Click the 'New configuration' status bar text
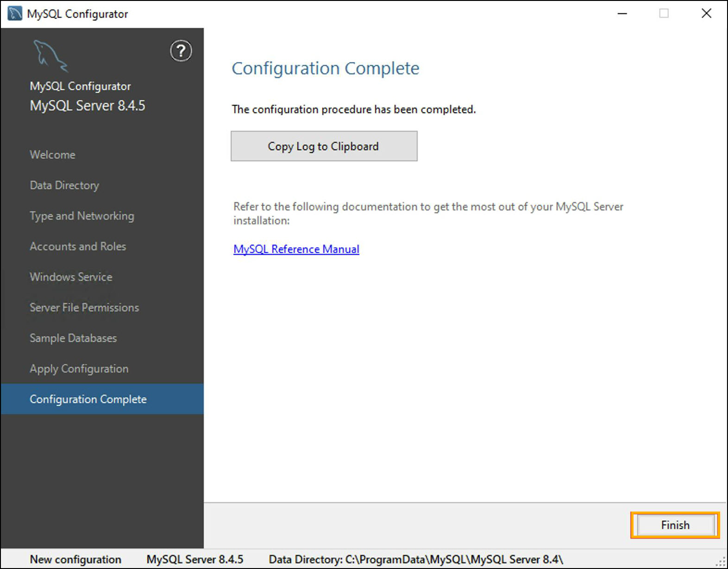This screenshot has width=728, height=569. tap(75, 559)
